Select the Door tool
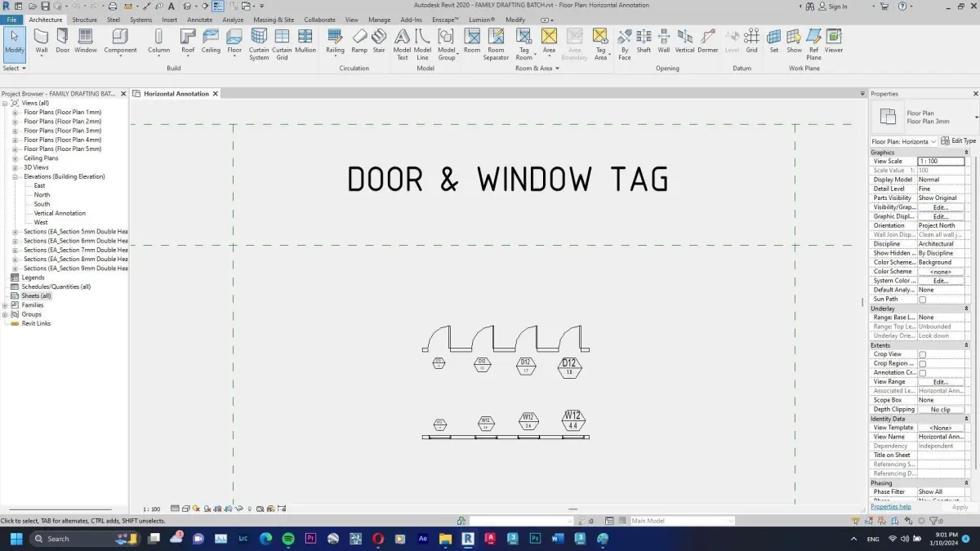This screenshot has height=551, width=980. 63,41
